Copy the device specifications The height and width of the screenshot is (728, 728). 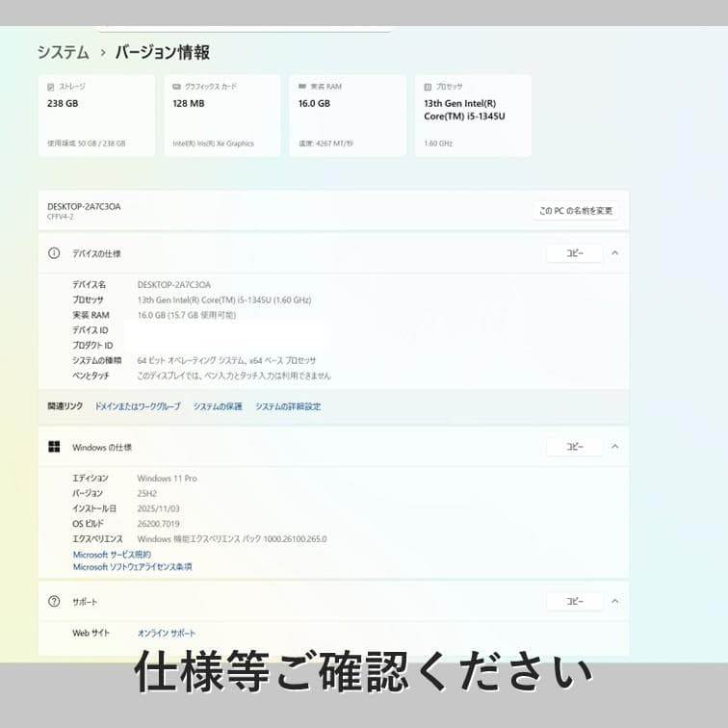(x=574, y=253)
